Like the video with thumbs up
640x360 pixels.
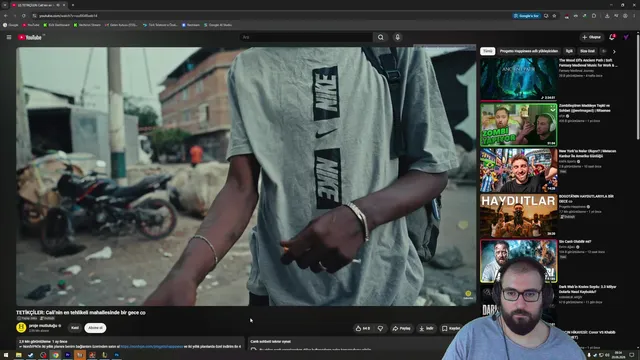[x=363, y=328]
